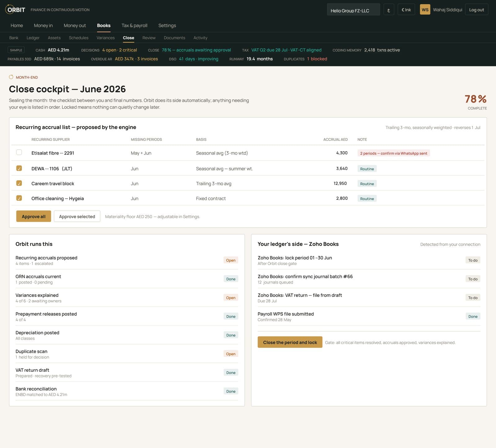Click the Month-End circle icon
This screenshot has height=448, width=496.
pos(11,77)
